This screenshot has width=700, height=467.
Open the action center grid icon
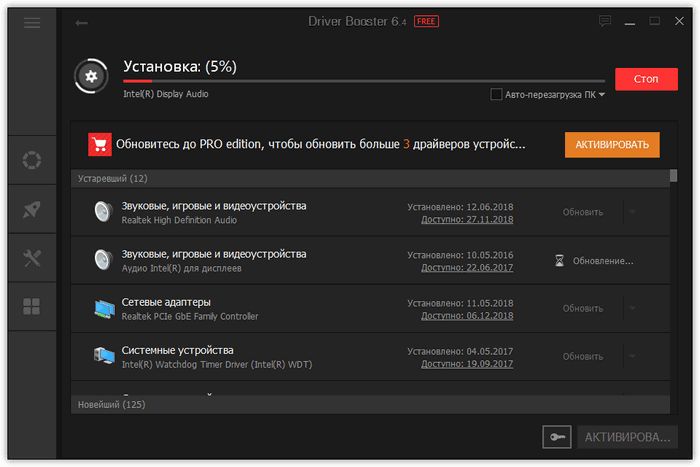[32, 306]
